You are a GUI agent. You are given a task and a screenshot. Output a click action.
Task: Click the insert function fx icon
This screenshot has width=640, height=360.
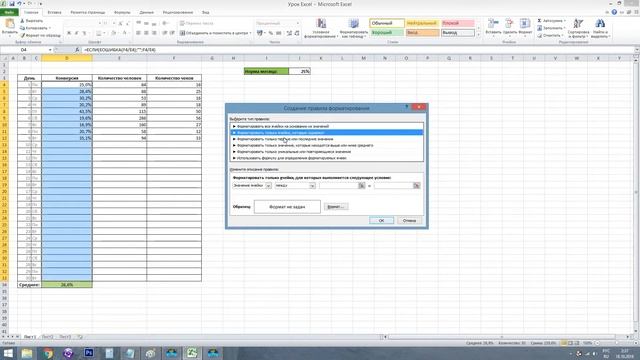coord(77,50)
